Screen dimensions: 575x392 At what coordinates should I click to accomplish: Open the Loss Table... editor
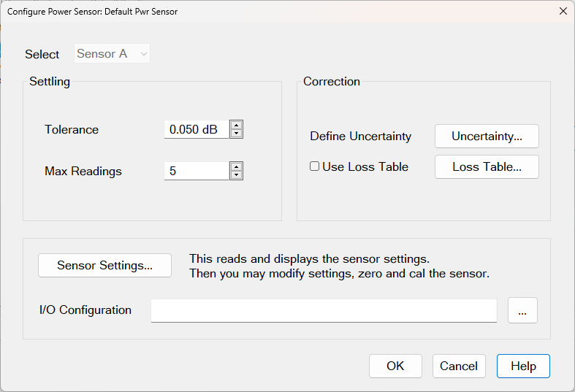[487, 167]
